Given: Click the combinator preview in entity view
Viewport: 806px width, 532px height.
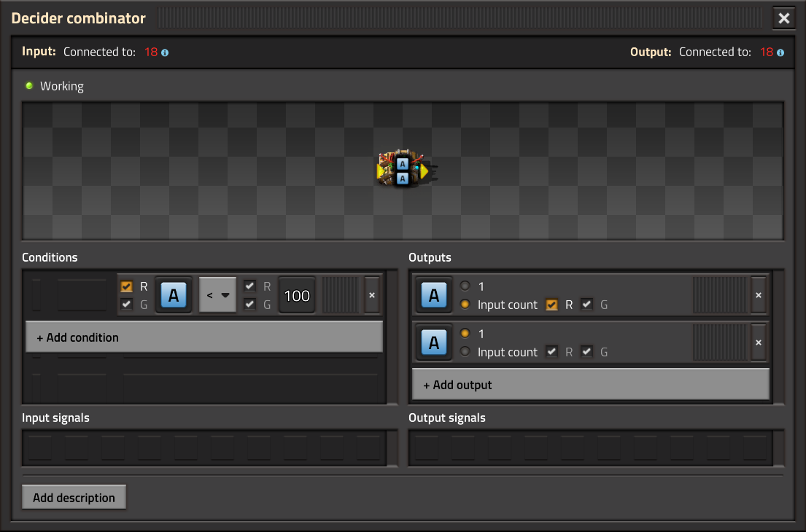Looking at the screenshot, I should tap(402, 170).
